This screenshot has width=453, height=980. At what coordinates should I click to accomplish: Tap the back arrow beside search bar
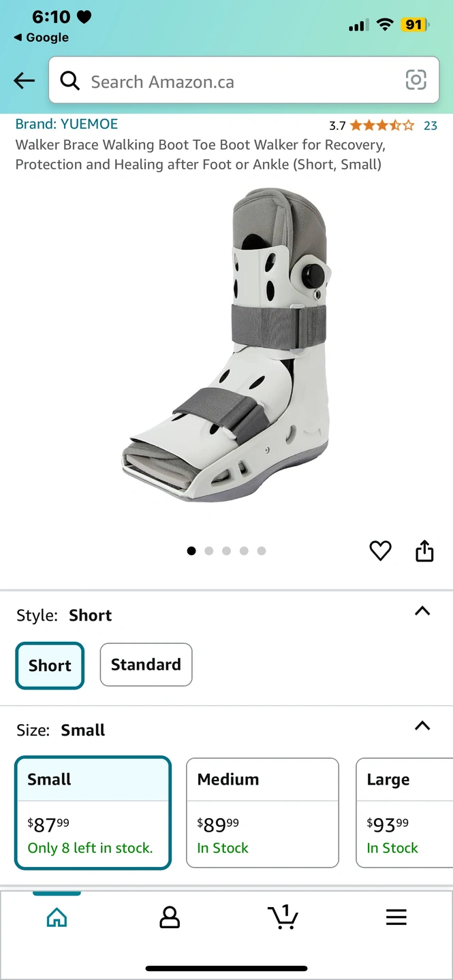click(x=24, y=81)
